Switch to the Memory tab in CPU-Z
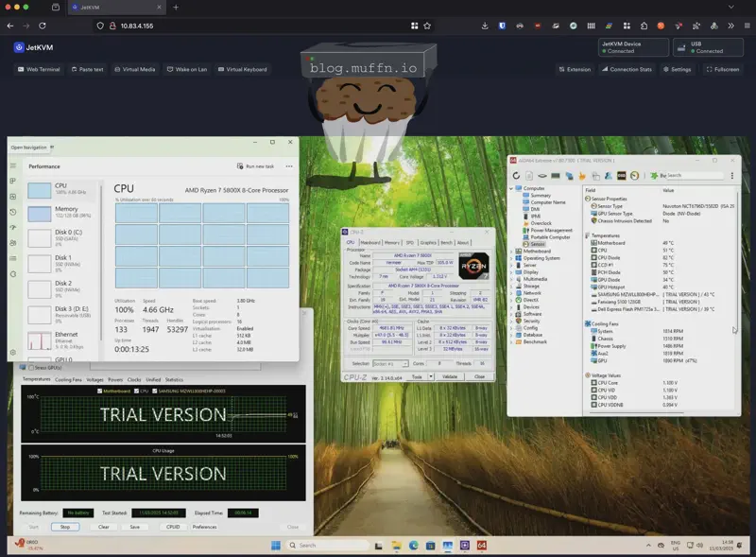Image resolution: width=756 pixels, height=557 pixels. point(391,242)
